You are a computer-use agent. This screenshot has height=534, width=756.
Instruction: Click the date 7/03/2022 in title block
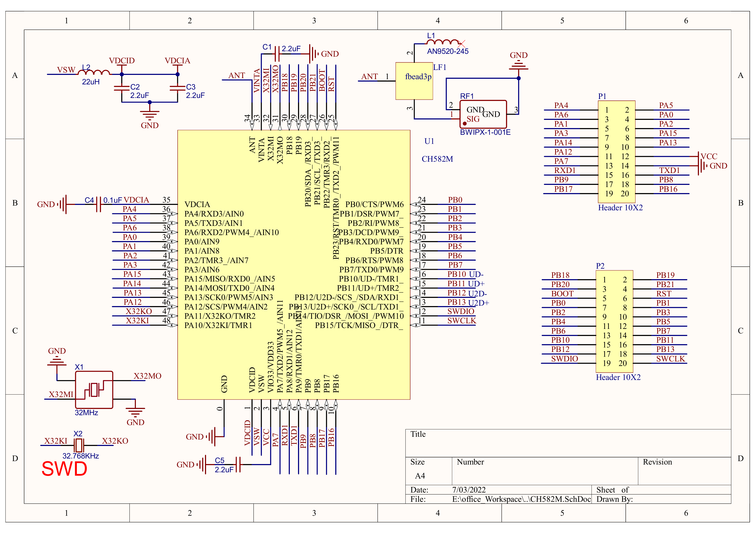tap(469, 490)
